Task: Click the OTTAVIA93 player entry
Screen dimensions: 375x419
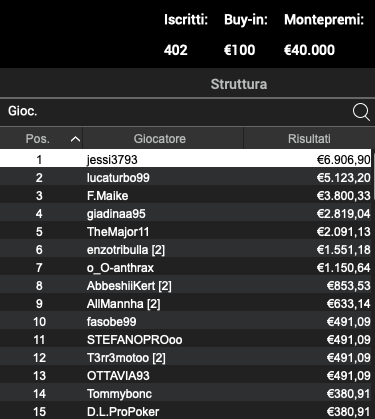Action: tap(185, 375)
